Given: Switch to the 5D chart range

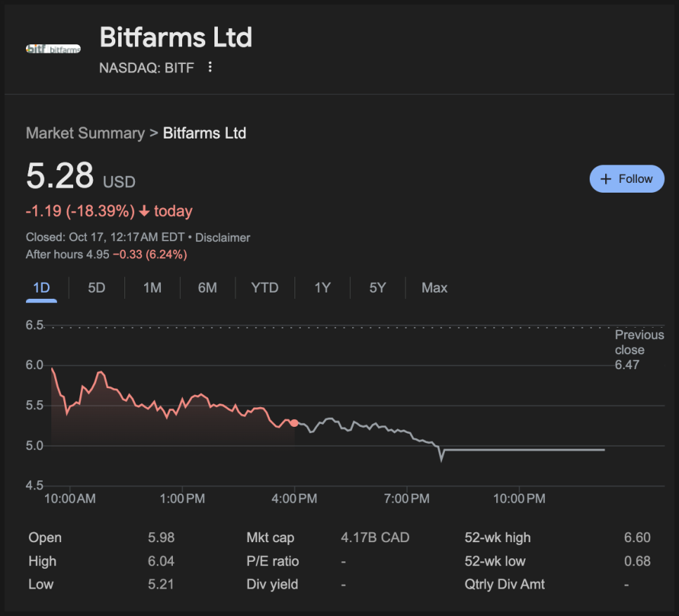Looking at the screenshot, I should [x=96, y=288].
